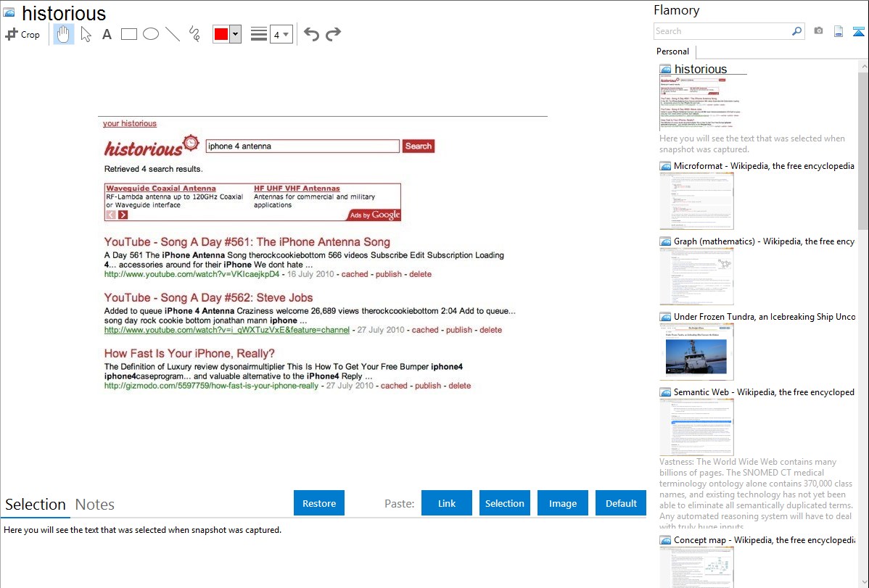This screenshot has height=588, width=869.
Task: Click the 'Retrieved 4 search results.' text
Action: pos(154,169)
